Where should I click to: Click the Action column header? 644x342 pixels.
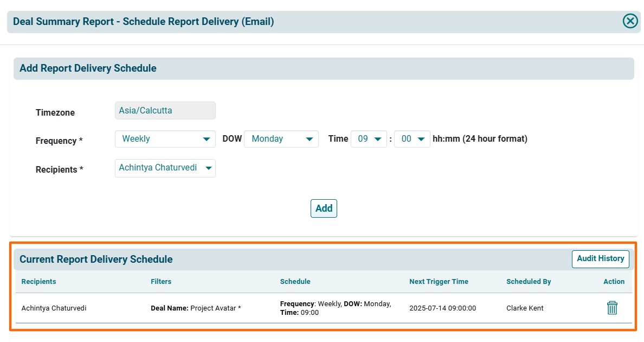[614, 282]
